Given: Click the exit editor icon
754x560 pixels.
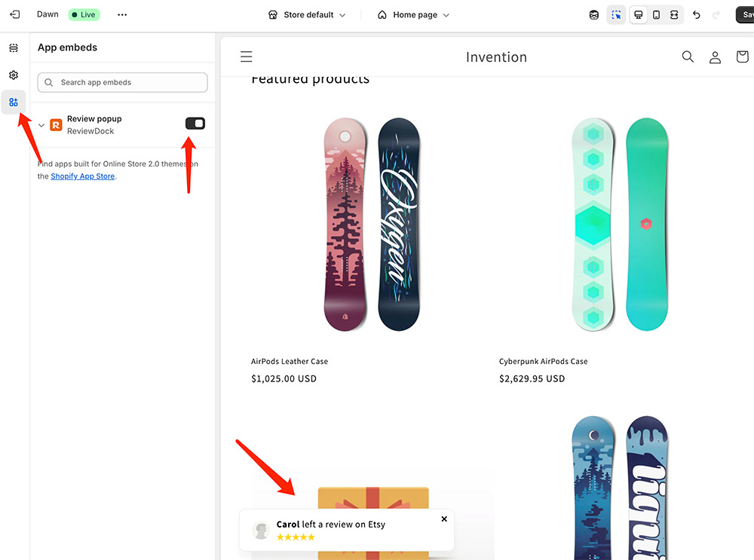Looking at the screenshot, I should coord(14,14).
